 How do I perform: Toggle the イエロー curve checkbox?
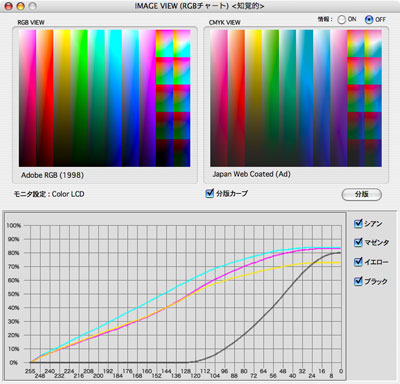(358, 262)
